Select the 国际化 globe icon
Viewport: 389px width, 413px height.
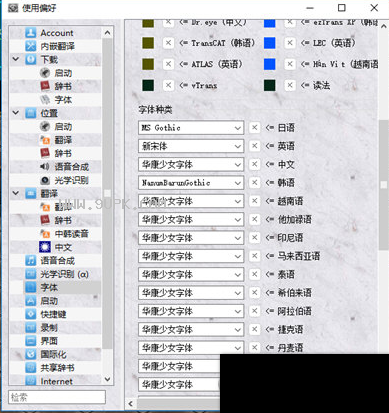31,354
